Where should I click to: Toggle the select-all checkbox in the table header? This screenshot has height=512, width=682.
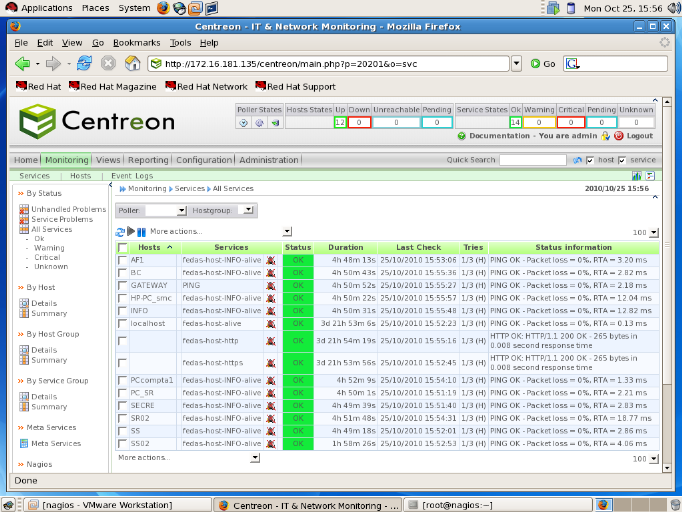122,247
